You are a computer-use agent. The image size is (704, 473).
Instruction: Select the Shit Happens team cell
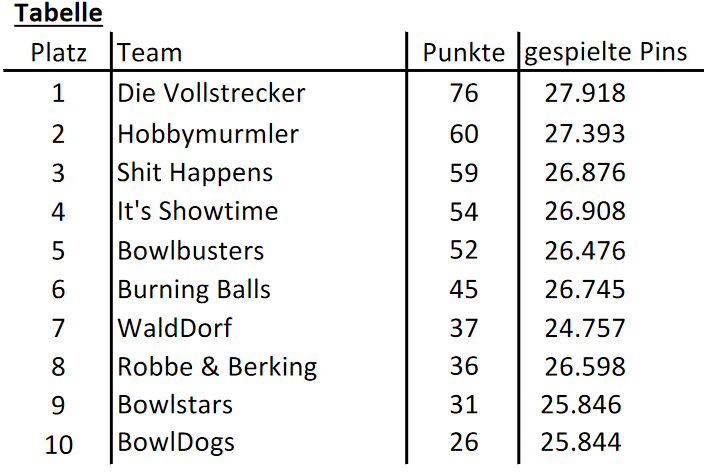(195, 173)
